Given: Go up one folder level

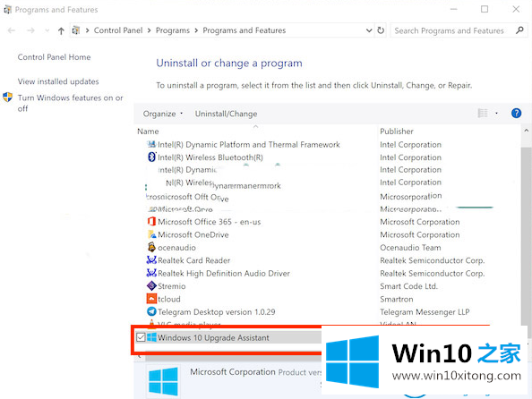Looking at the screenshot, I should tap(61, 30).
